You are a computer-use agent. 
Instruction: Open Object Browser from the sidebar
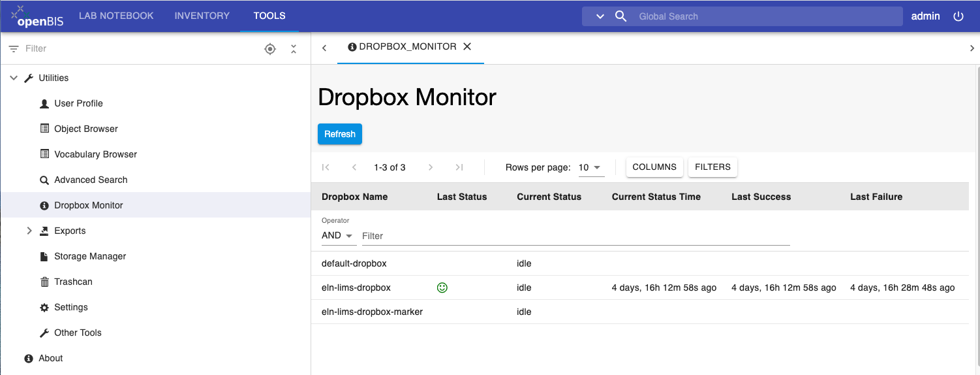(x=86, y=129)
